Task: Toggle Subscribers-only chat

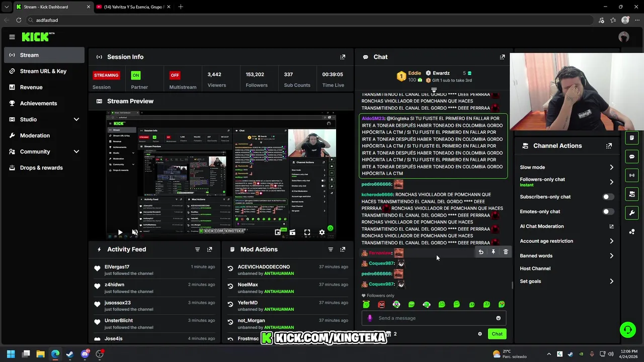Action: [608, 197]
